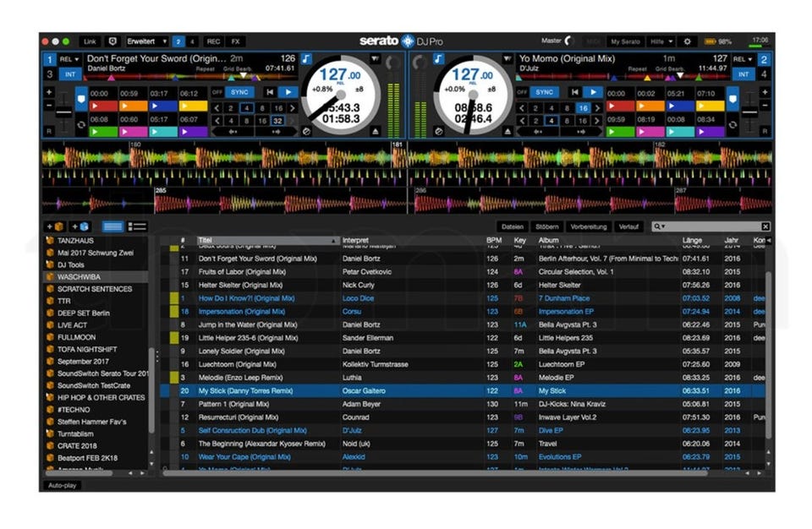Open search filter dropdown magnifier

[x=659, y=226]
